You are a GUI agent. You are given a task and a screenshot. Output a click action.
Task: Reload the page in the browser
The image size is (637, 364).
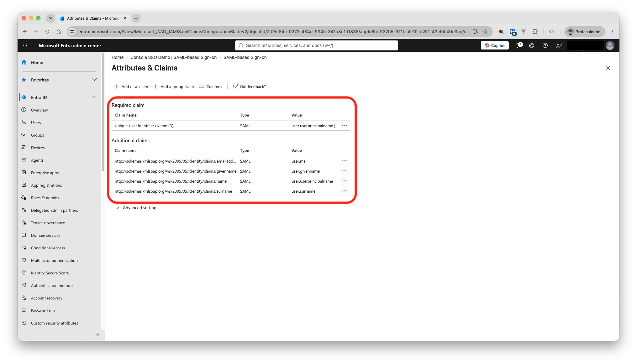coord(47,32)
